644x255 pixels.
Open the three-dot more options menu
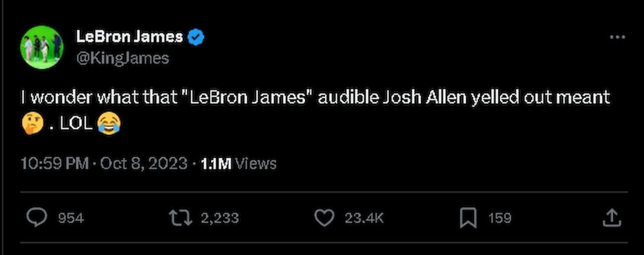click(x=617, y=37)
